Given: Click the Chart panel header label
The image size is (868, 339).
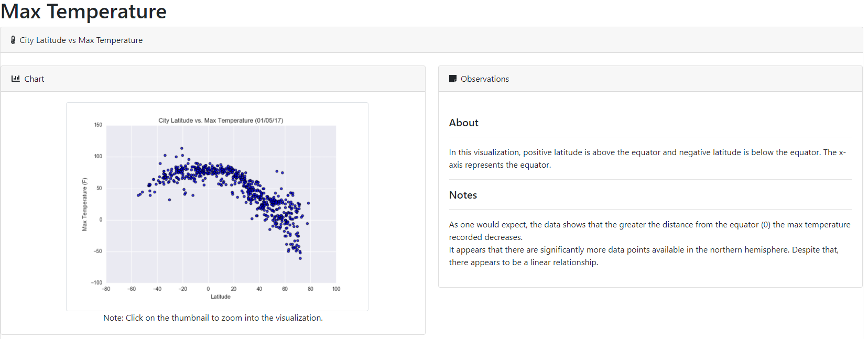Looking at the screenshot, I should pos(35,79).
